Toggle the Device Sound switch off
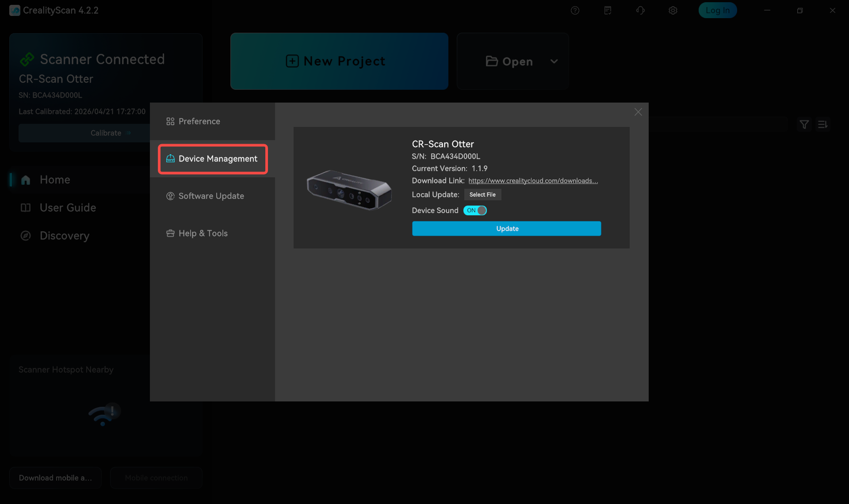Screen dimensions: 849x504 tap(475, 210)
